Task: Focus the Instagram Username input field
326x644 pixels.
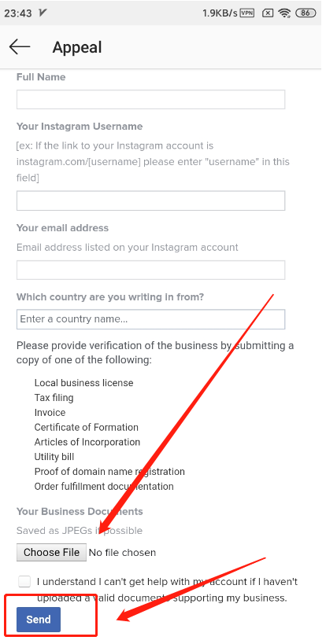Action: tap(151, 201)
